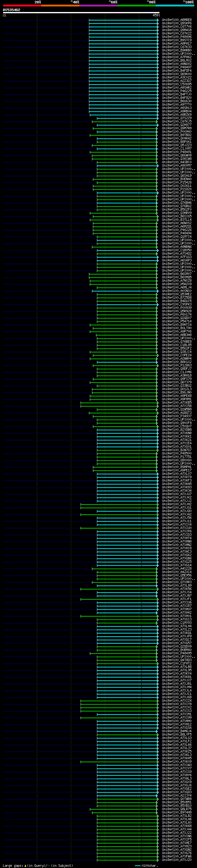Open hit UniRef100_Q7S2Z9
Viewport: 197px width, 868px height.
pyautogui.click(x=177, y=118)
